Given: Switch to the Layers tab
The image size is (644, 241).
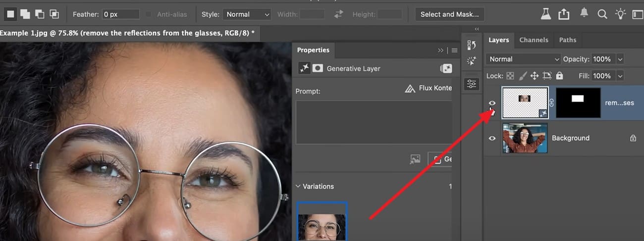Looking at the screenshot, I should point(498,40).
